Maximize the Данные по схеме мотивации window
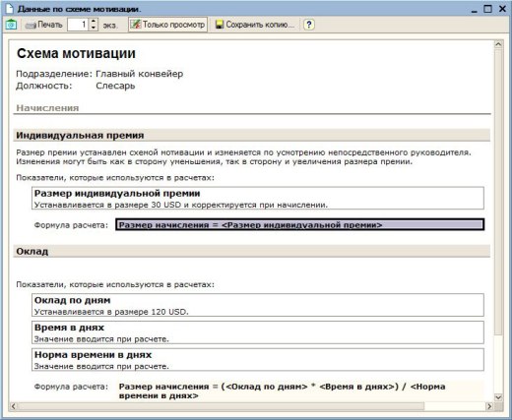 pos(487,9)
